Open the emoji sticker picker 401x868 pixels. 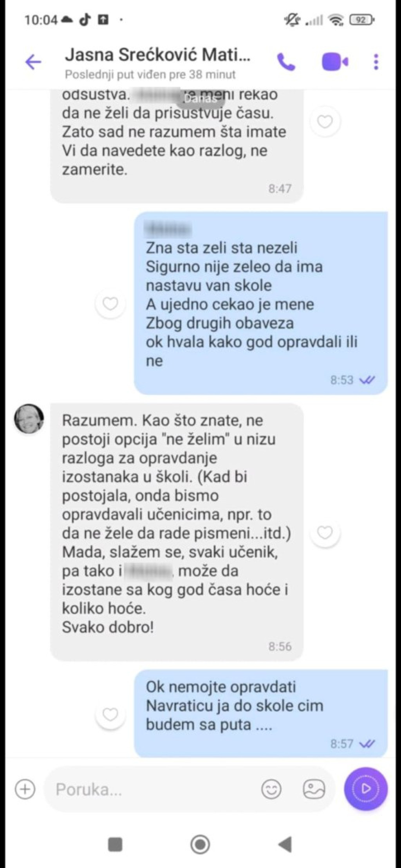pyautogui.click(x=271, y=789)
